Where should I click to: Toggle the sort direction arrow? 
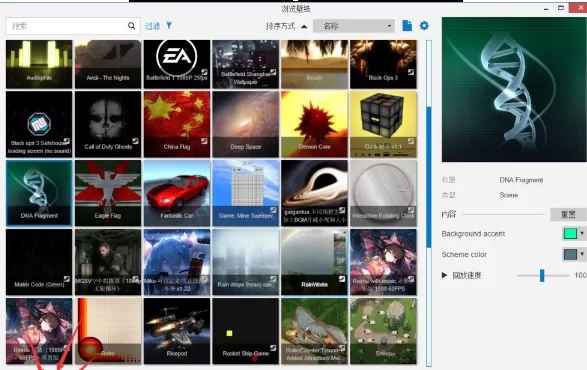coord(304,26)
